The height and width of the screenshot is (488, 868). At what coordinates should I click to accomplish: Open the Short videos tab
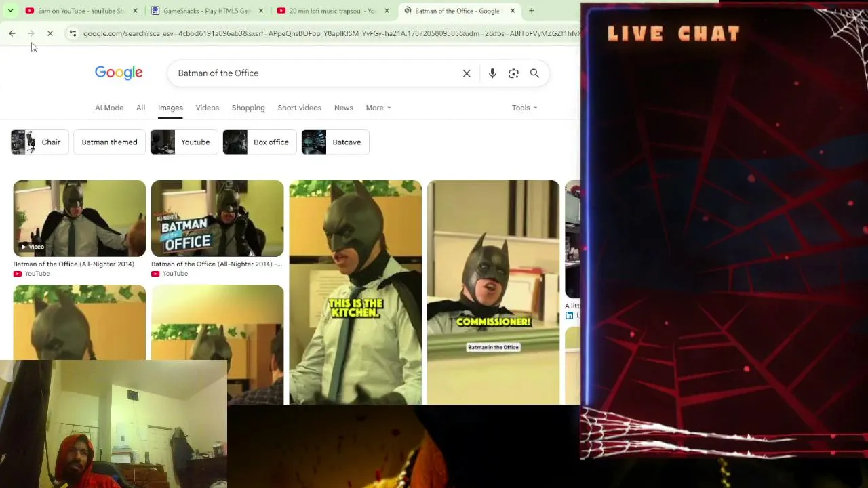[300, 108]
